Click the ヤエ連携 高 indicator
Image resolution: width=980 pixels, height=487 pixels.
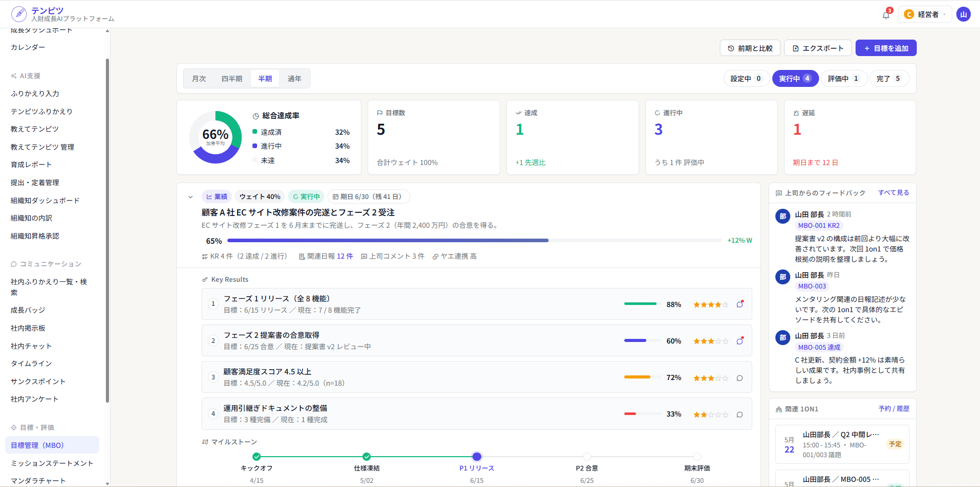(x=455, y=256)
